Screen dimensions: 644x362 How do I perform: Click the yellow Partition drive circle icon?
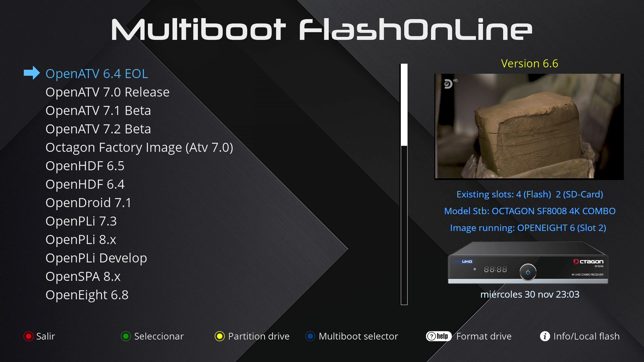coord(220,336)
